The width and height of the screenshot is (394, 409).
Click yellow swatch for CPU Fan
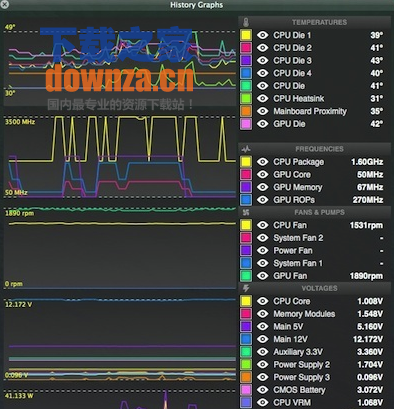point(246,225)
